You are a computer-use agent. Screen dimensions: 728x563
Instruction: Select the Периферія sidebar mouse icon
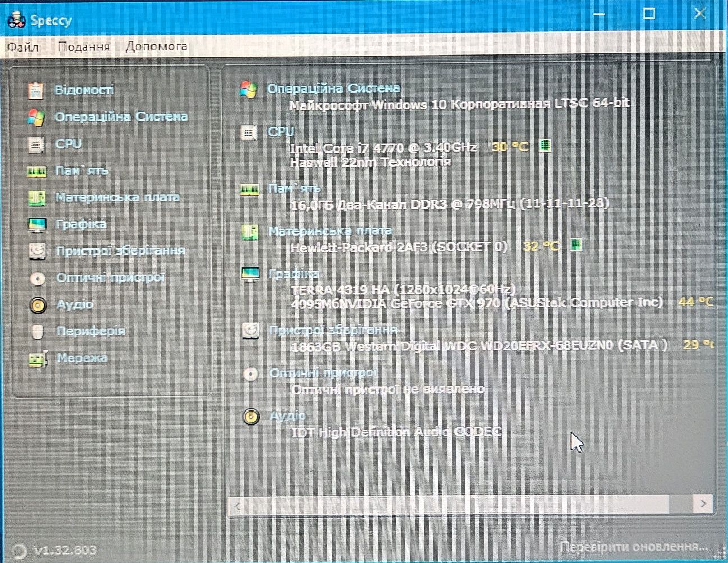click(38, 331)
